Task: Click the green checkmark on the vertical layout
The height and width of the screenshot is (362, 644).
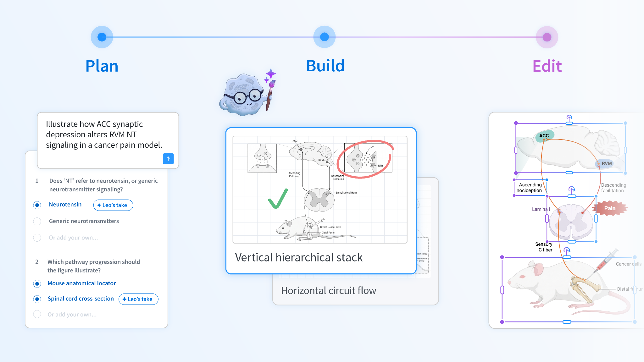Action: [278, 199]
